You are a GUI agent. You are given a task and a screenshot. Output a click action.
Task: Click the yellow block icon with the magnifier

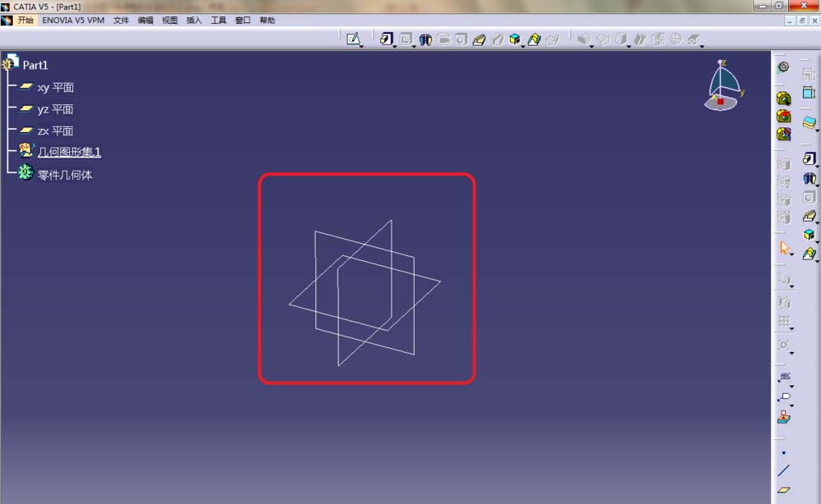point(784,99)
